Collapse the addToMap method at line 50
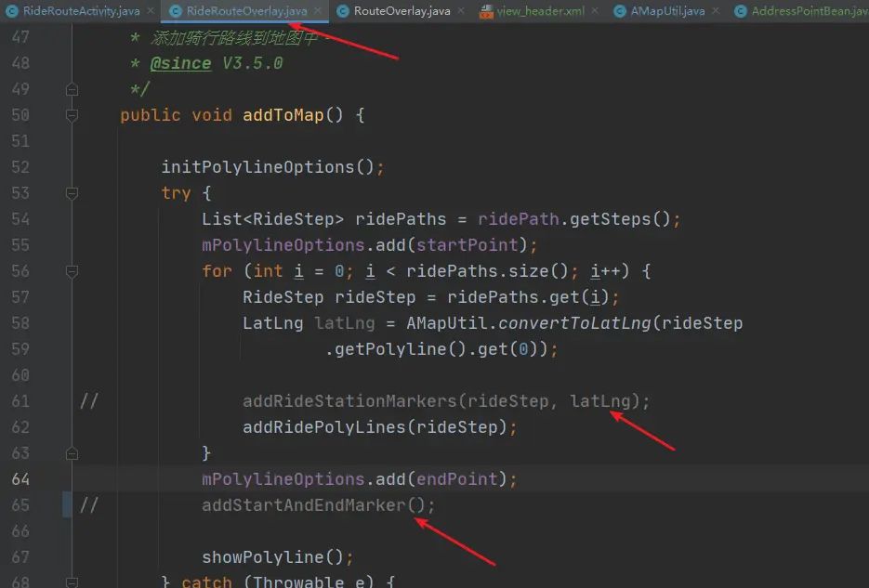Image resolution: width=869 pixels, height=588 pixels. click(72, 115)
